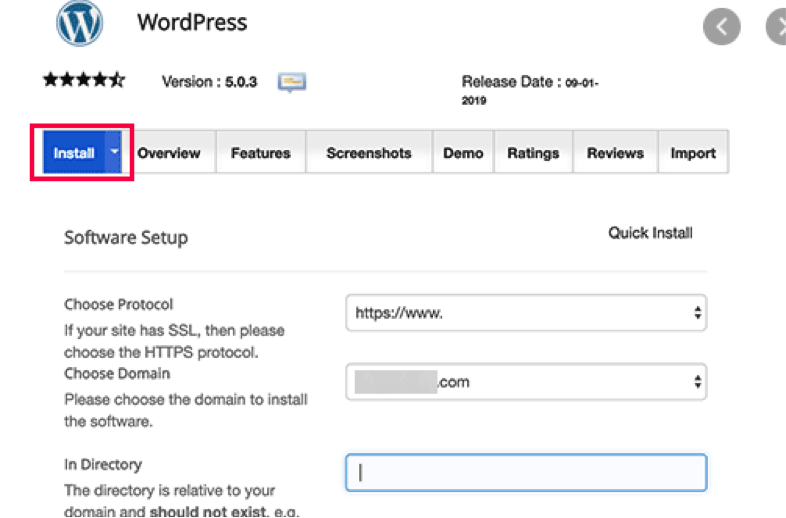Image resolution: width=786 pixels, height=518 pixels.
Task: Expand the Install tab dropdown arrow
Action: click(114, 151)
